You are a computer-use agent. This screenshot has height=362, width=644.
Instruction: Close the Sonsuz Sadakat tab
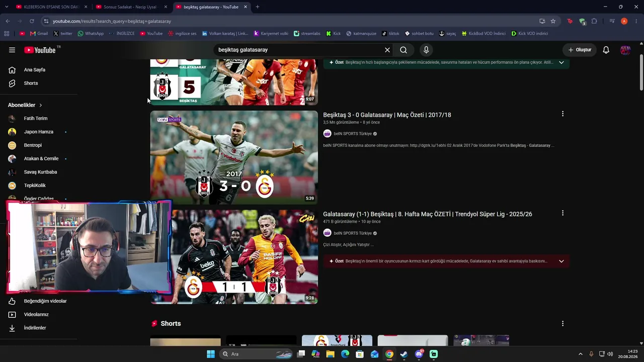[166, 7]
